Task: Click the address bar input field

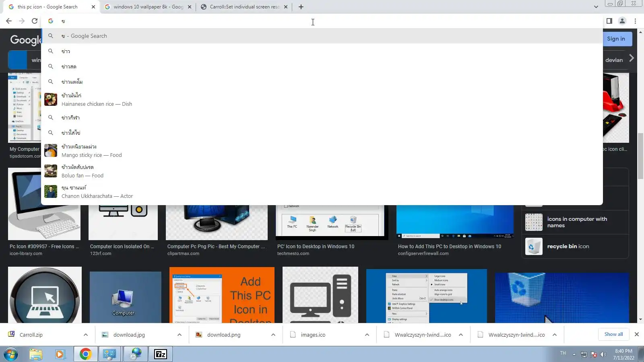Action: point(322,21)
